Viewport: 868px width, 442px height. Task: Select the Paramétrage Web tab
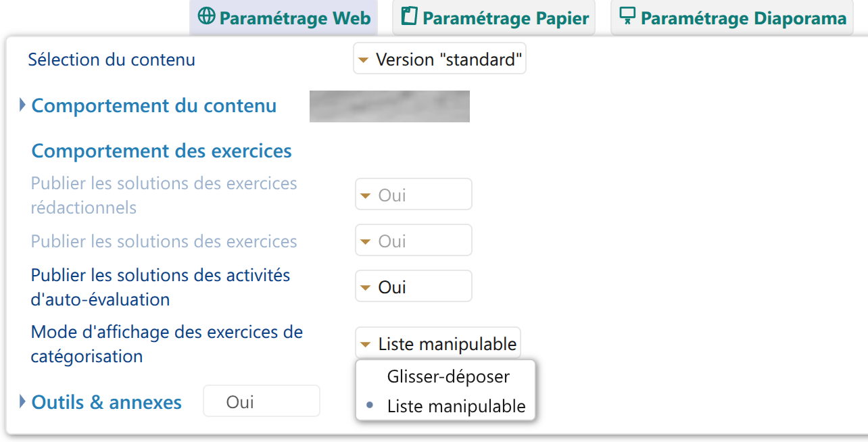point(284,18)
